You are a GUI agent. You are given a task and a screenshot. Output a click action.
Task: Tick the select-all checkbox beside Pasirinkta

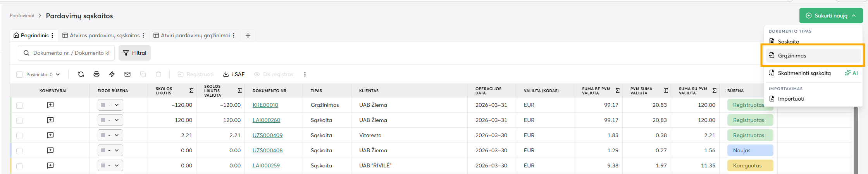(19, 75)
